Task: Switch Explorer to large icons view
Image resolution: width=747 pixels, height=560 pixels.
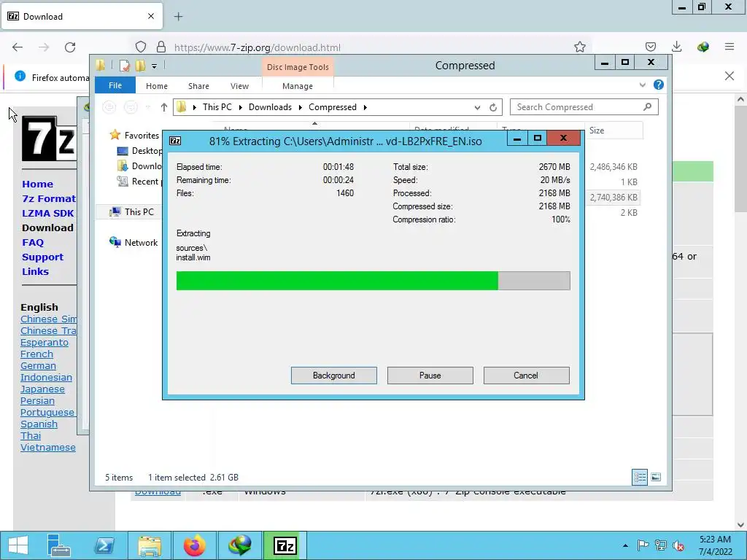Action: coord(656,477)
